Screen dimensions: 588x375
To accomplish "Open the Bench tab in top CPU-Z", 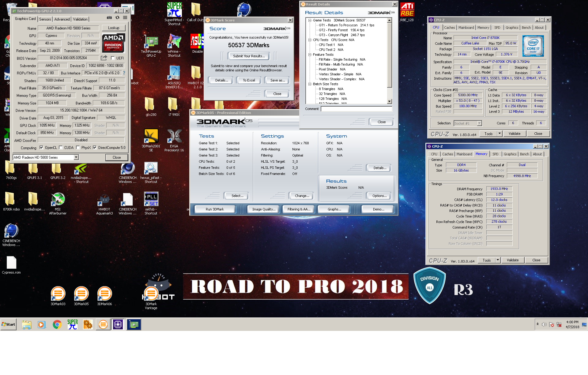I will (x=526, y=28).
